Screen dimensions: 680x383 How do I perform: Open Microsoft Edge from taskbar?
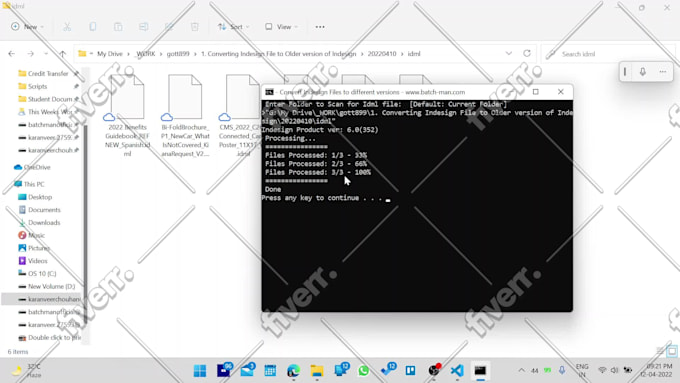[x=294, y=370]
